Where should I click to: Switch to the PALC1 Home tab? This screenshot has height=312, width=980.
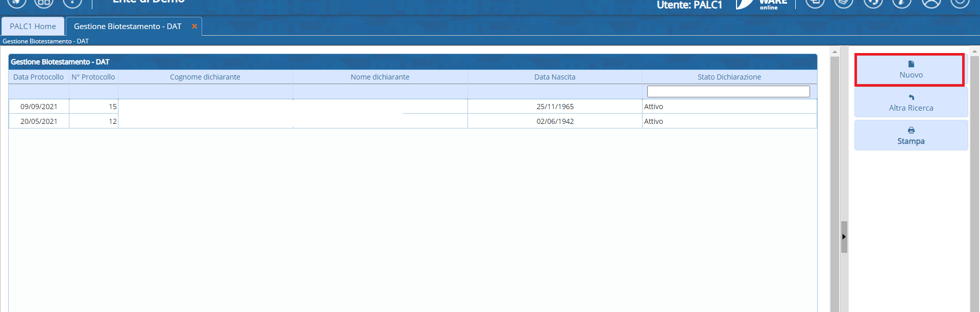(x=33, y=27)
